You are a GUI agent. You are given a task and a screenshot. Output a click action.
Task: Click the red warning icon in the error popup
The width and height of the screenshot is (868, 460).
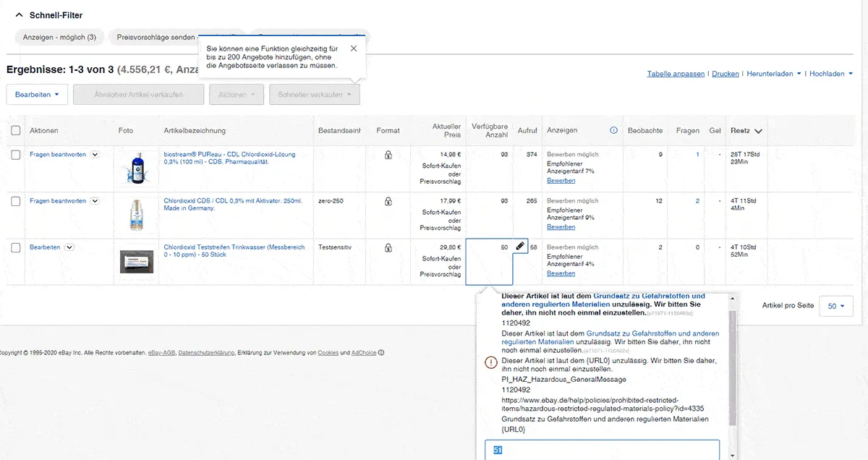pos(491,364)
